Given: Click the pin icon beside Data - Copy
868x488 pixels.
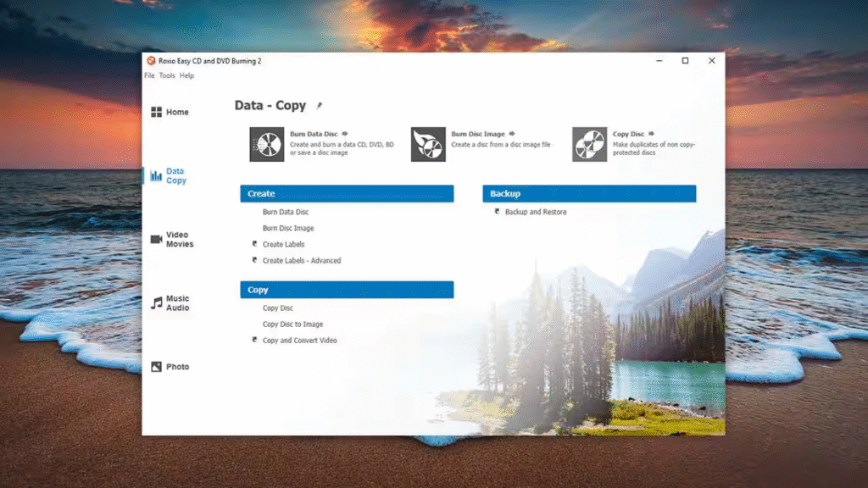Looking at the screenshot, I should point(320,106).
